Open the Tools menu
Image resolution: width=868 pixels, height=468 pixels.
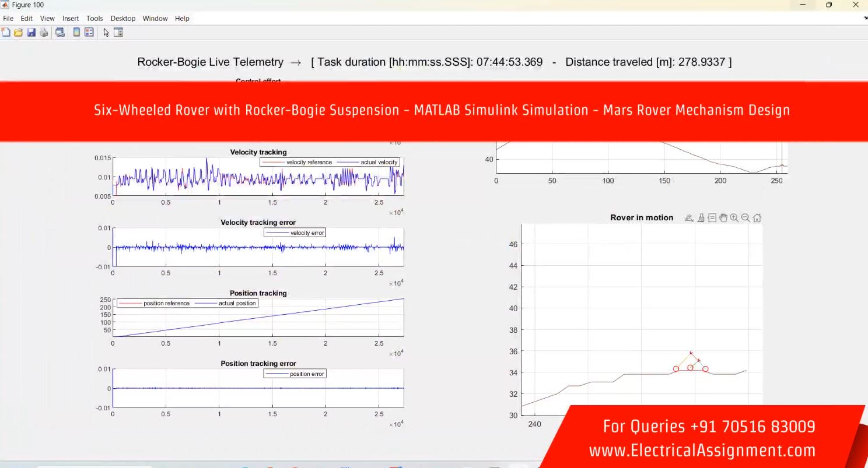(94, 19)
